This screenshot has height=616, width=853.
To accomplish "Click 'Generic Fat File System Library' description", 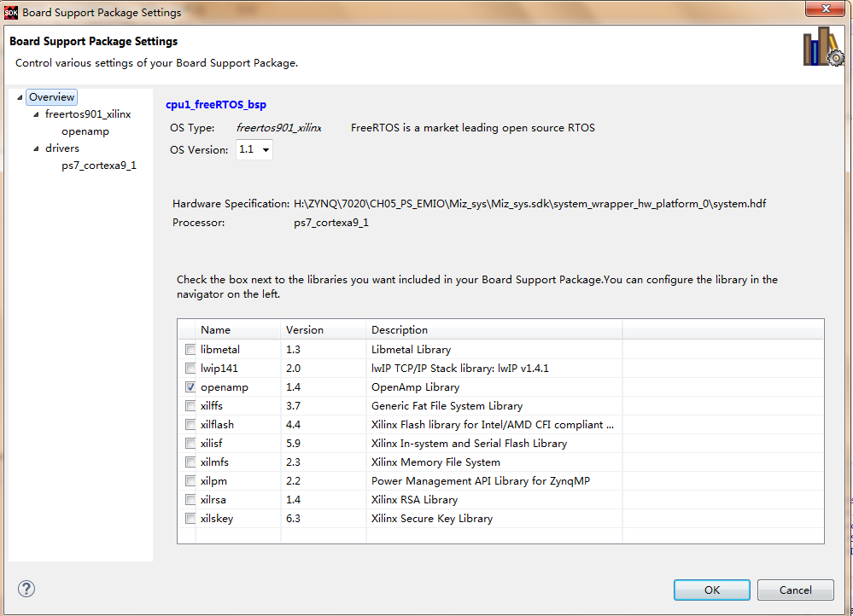I will [x=447, y=405].
